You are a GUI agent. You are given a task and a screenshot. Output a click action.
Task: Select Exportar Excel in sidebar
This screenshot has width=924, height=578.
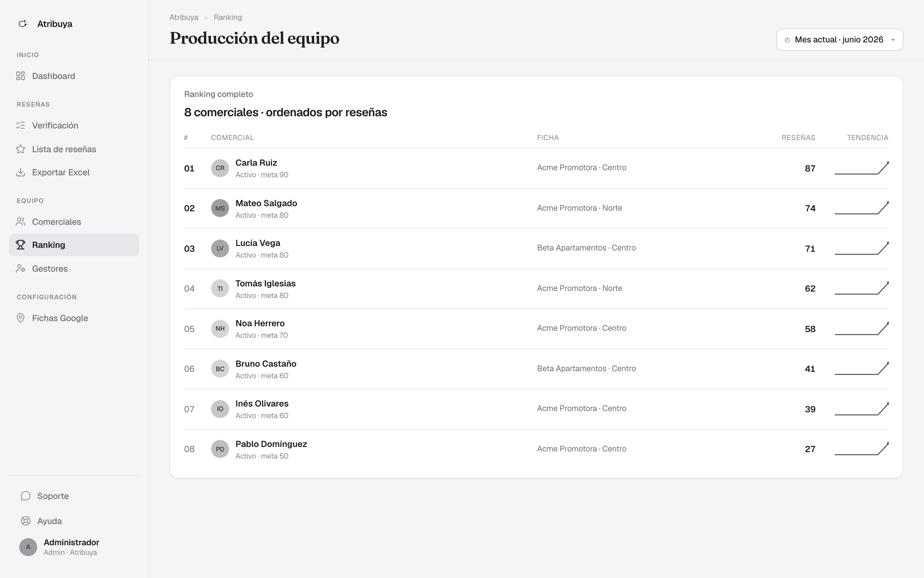point(74,172)
